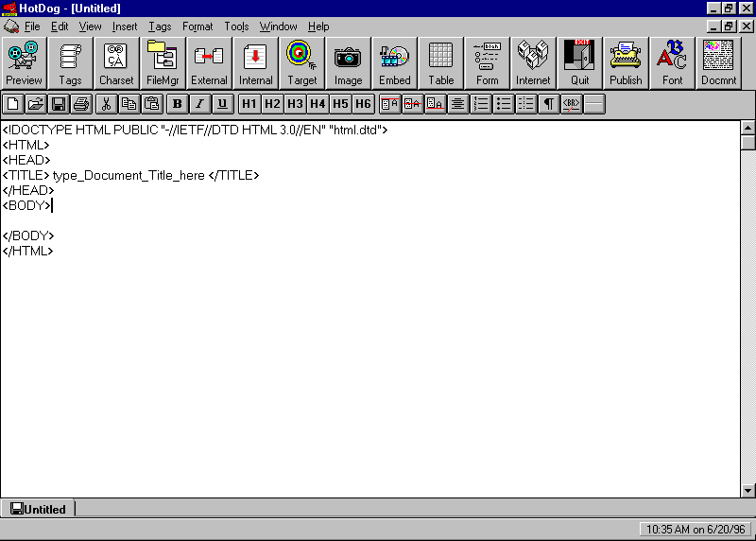Launch the FileMgr tool
756x541 pixels.
coord(163,63)
